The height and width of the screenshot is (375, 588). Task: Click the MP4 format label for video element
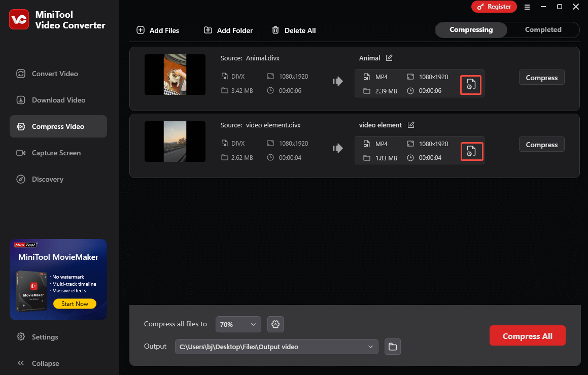coord(382,144)
